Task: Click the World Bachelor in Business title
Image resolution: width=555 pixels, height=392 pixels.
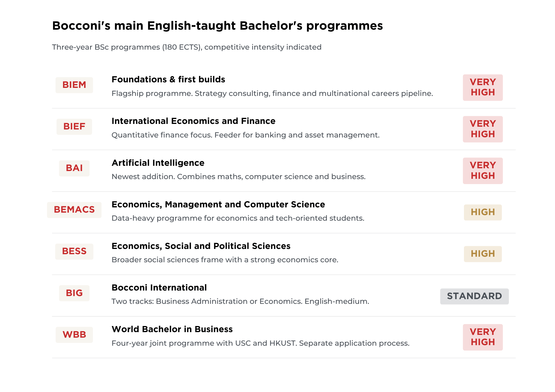Action: click(172, 329)
